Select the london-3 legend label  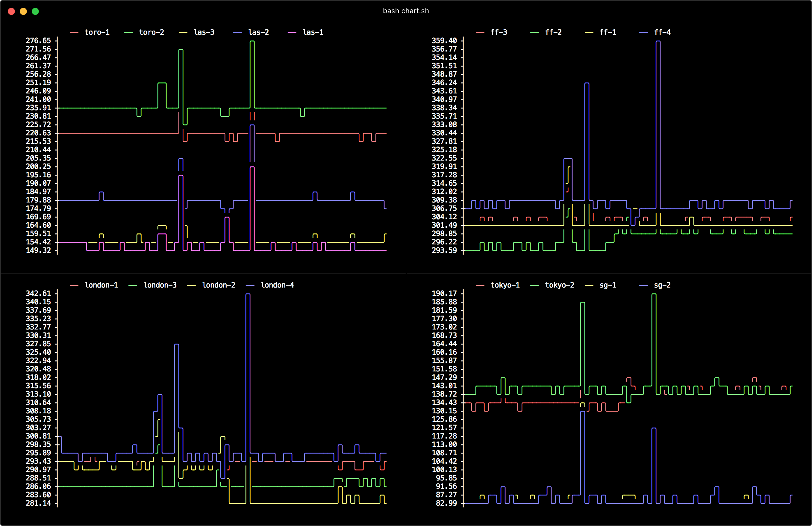(160, 285)
